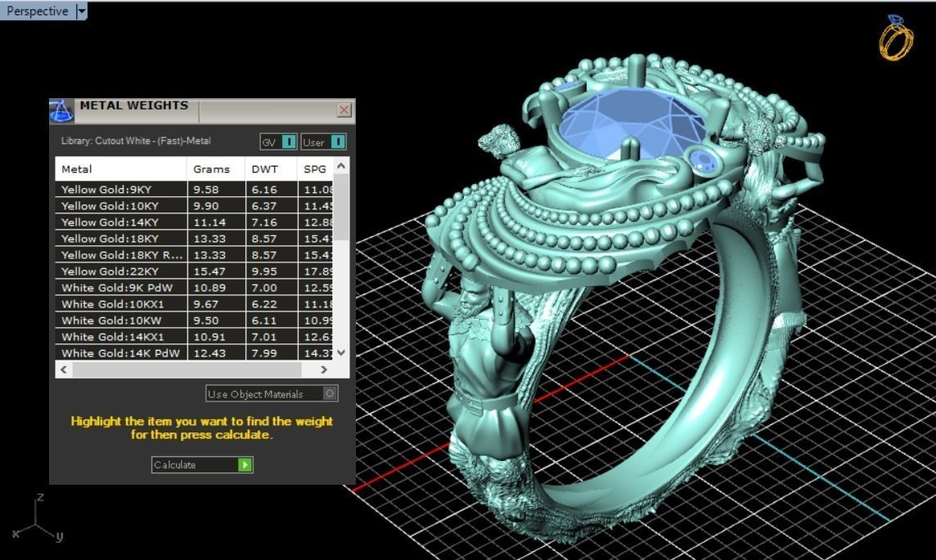Click the 7.99 DWT value
This screenshot has width=936, height=560.
click(x=263, y=353)
